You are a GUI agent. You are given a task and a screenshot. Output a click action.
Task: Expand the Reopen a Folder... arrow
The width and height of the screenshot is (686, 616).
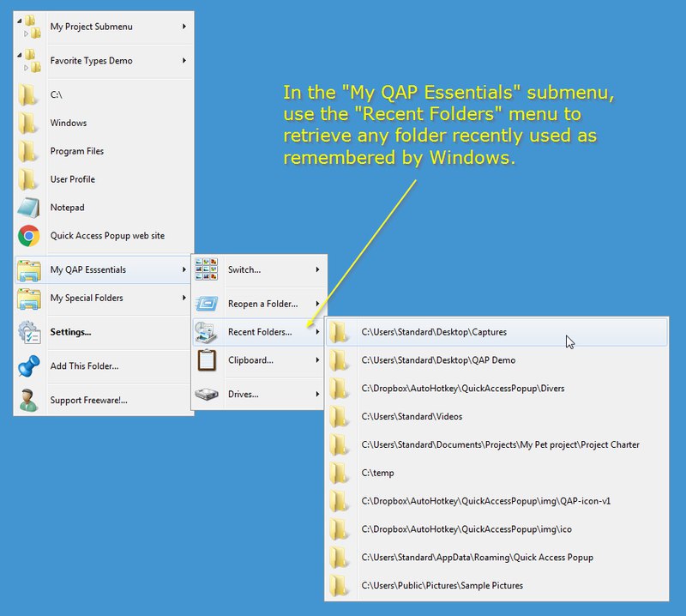point(317,304)
